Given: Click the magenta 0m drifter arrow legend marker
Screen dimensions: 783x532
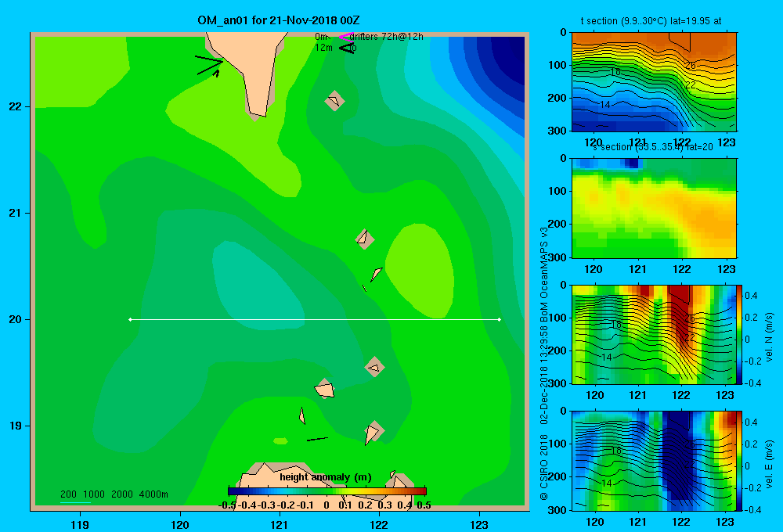Looking at the screenshot, I should [345, 37].
